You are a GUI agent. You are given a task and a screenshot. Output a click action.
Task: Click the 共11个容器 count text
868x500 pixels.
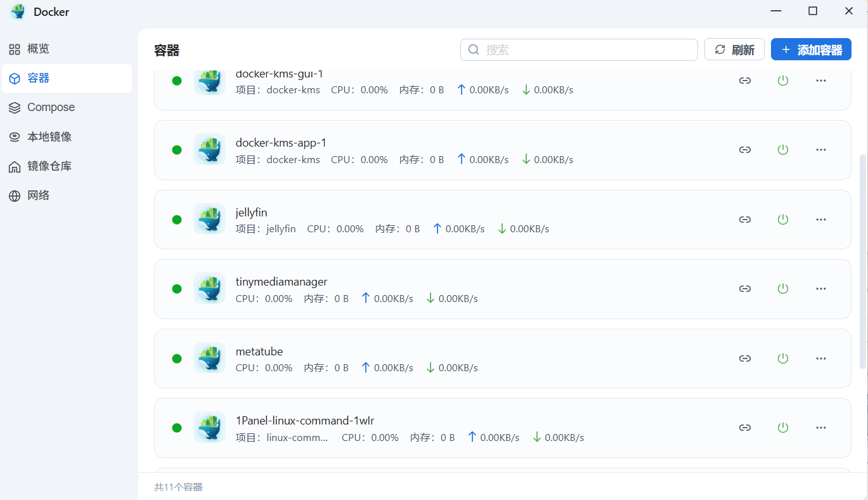pos(178,487)
